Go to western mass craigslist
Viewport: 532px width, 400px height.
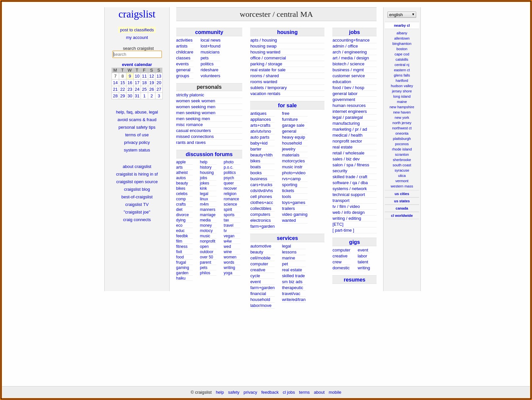pos(402,186)
